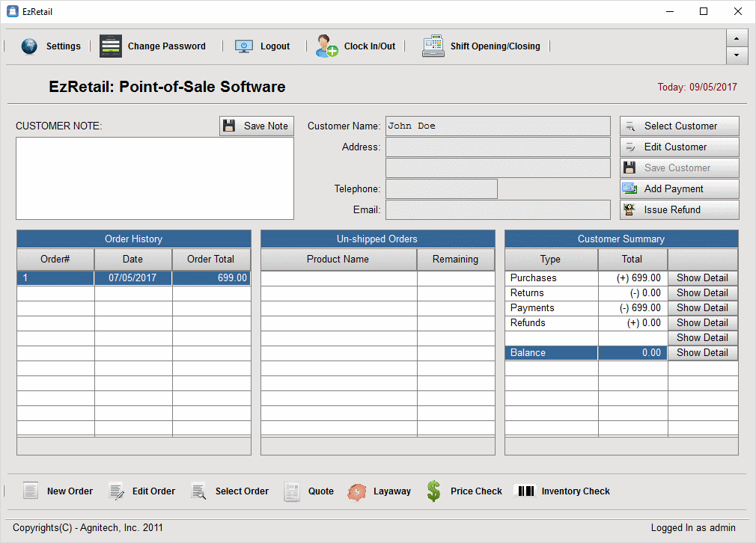This screenshot has width=756, height=543.
Task: Sort by the Order Total column header
Action: (211, 260)
